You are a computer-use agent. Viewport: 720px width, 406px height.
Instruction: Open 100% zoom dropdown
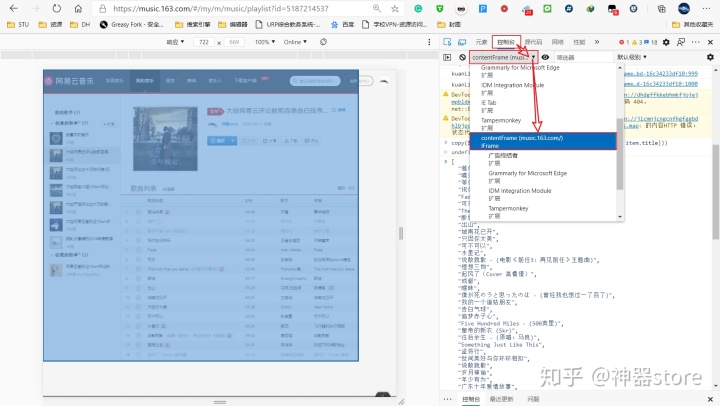coord(265,42)
